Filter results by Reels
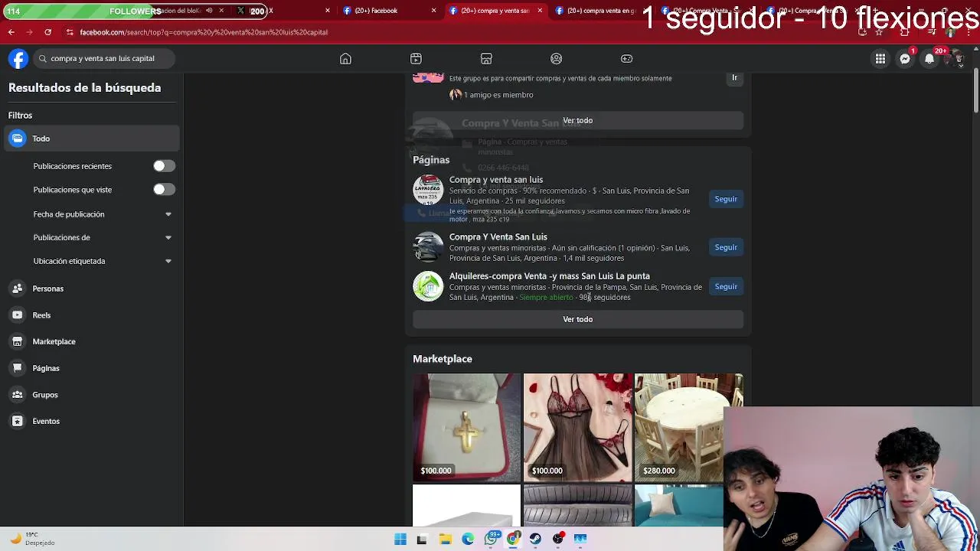980x551 pixels. click(x=92, y=315)
